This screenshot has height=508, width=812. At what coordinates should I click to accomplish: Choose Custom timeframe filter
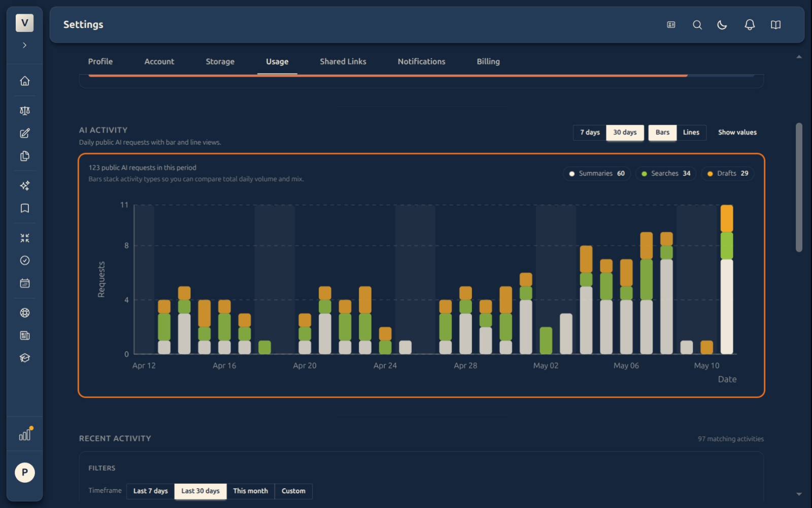[293, 491]
